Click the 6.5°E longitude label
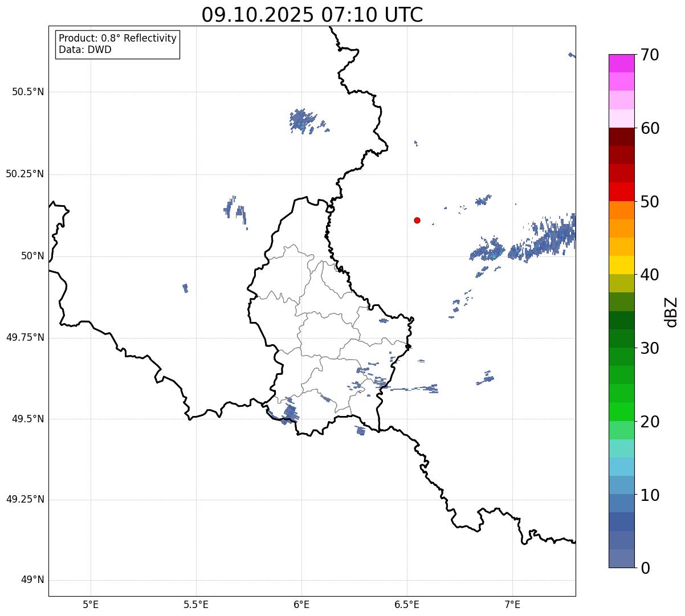 (x=407, y=604)
